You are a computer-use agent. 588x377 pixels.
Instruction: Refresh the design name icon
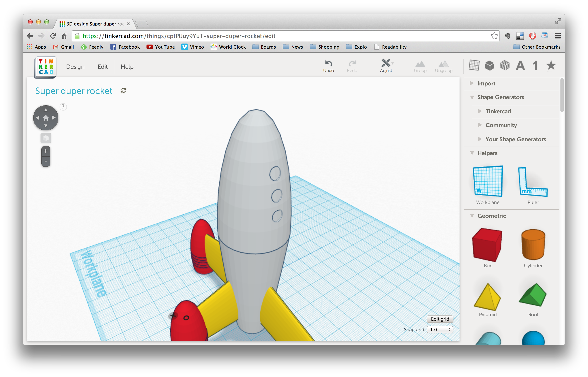click(x=123, y=90)
